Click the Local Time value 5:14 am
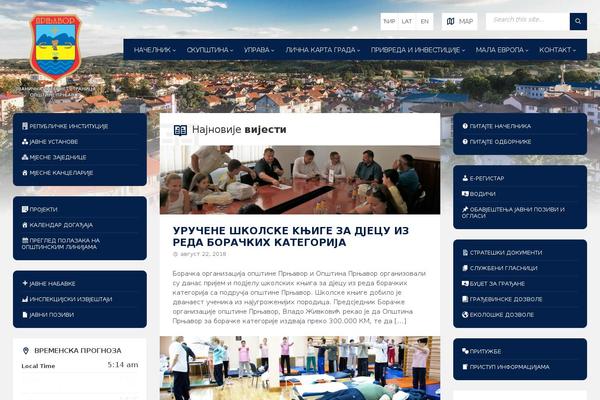The height and width of the screenshot is (400, 600). pyautogui.click(x=123, y=365)
